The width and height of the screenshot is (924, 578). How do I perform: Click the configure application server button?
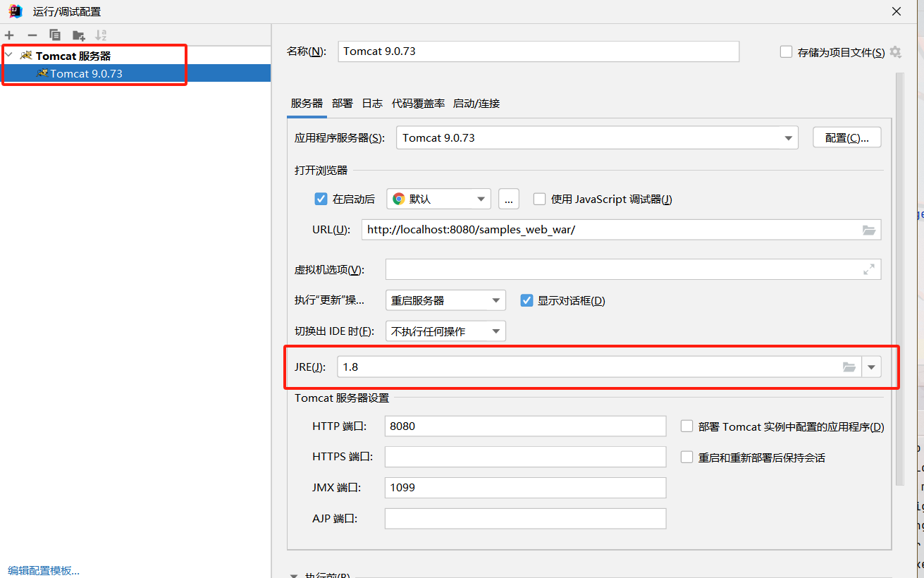[x=846, y=137]
